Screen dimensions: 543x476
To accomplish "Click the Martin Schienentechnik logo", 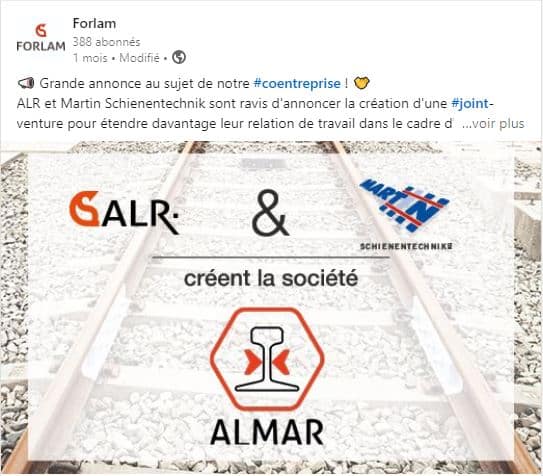I will 406,214.
